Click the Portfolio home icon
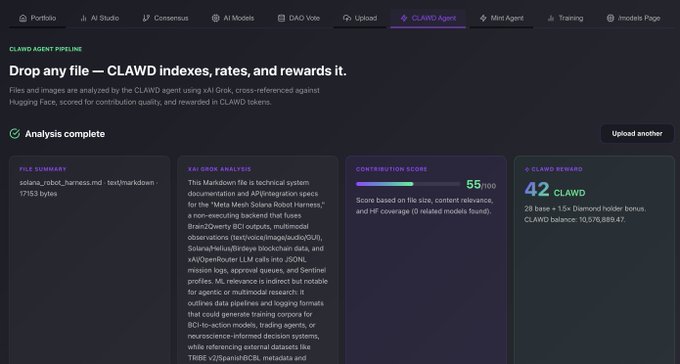 coord(23,18)
